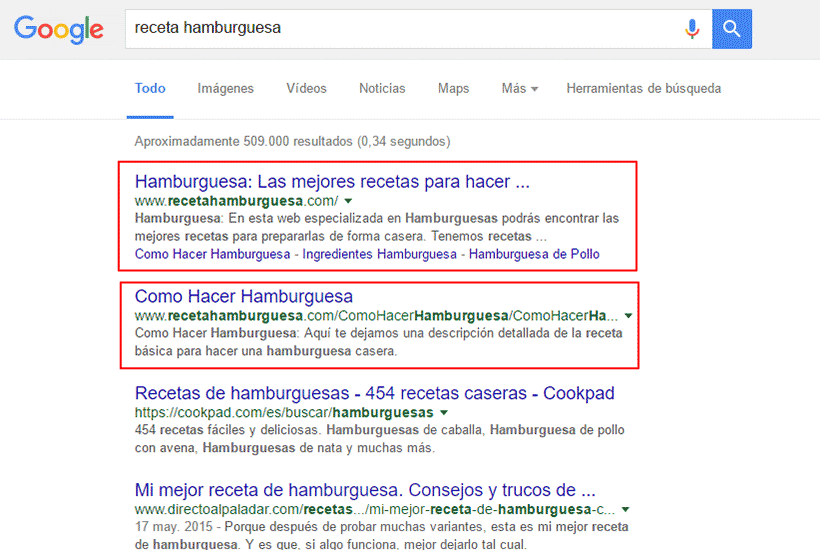
Task: Click the snippet básica para hacer una hamburguesa casera
Action: coord(266,351)
